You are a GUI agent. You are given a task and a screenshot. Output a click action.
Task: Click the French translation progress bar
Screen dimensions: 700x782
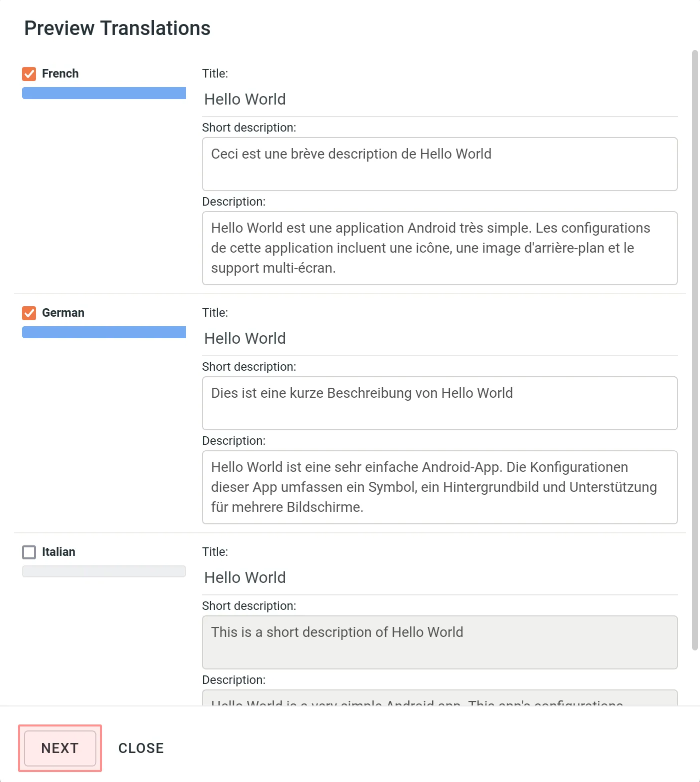pos(103,93)
